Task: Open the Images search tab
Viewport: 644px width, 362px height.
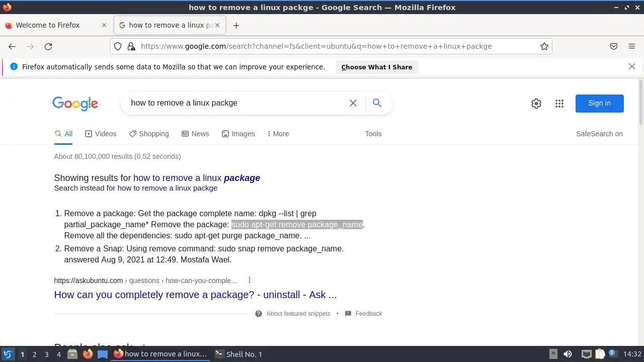Action: pos(238,134)
